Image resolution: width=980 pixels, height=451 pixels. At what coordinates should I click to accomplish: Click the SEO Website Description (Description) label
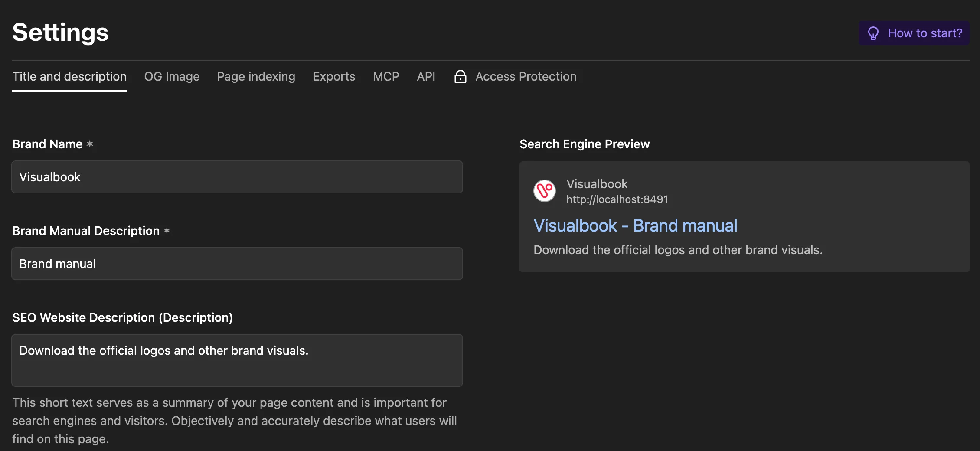click(x=122, y=317)
